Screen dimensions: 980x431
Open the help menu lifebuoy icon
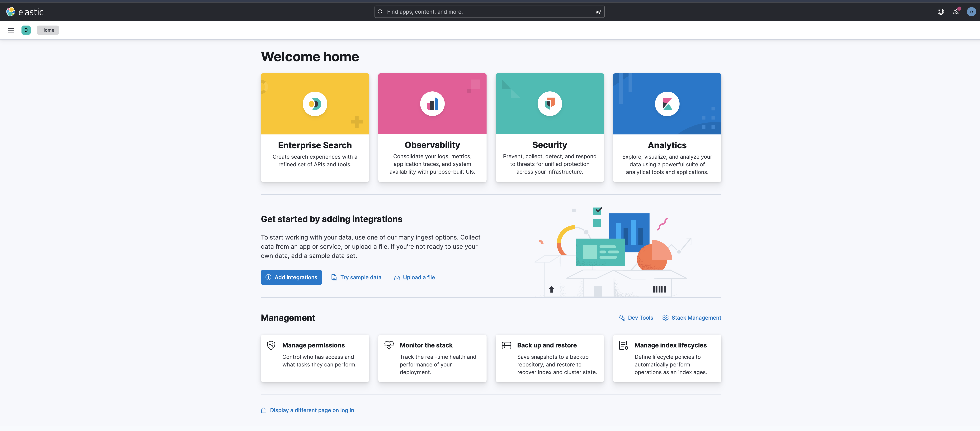pyautogui.click(x=940, y=12)
